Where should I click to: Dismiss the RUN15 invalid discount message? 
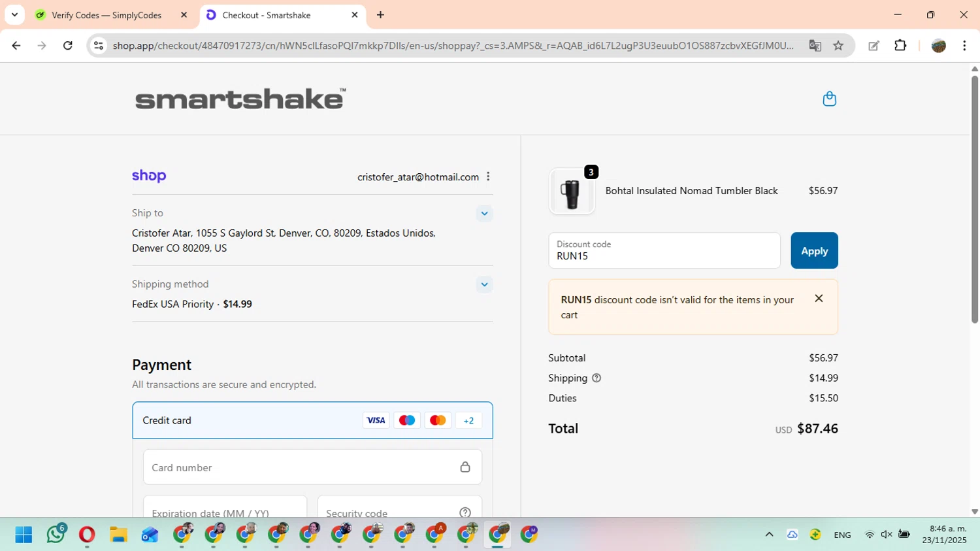(819, 298)
